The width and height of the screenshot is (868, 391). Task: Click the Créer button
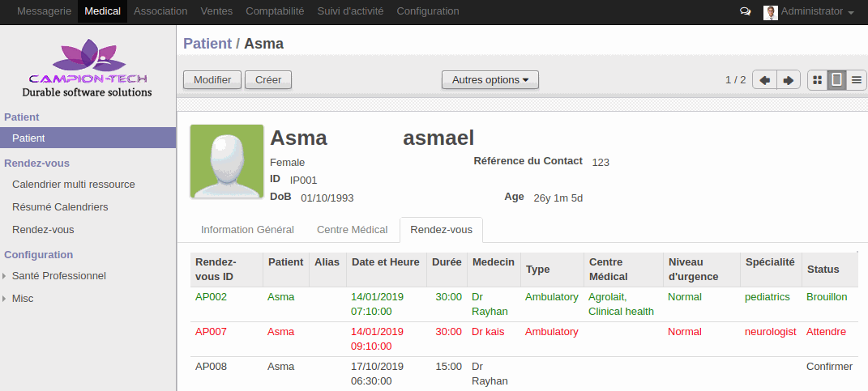268,79
